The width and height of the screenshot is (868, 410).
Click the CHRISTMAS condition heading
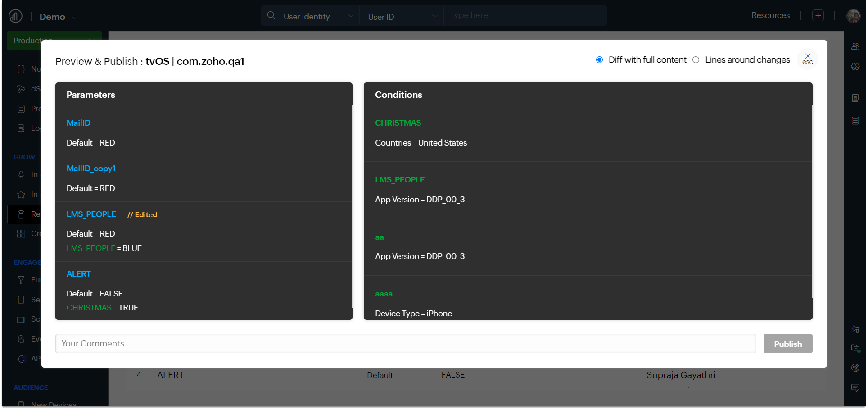pyautogui.click(x=398, y=123)
